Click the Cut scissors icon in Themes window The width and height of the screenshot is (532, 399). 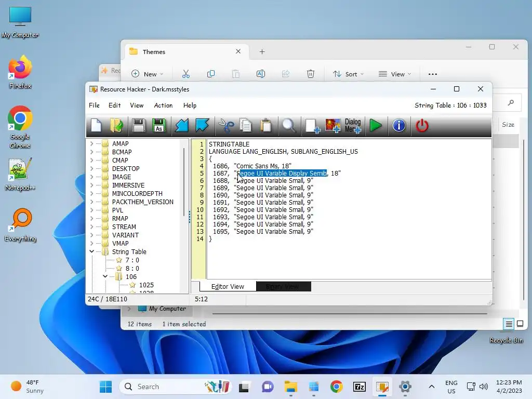[186, 74]
